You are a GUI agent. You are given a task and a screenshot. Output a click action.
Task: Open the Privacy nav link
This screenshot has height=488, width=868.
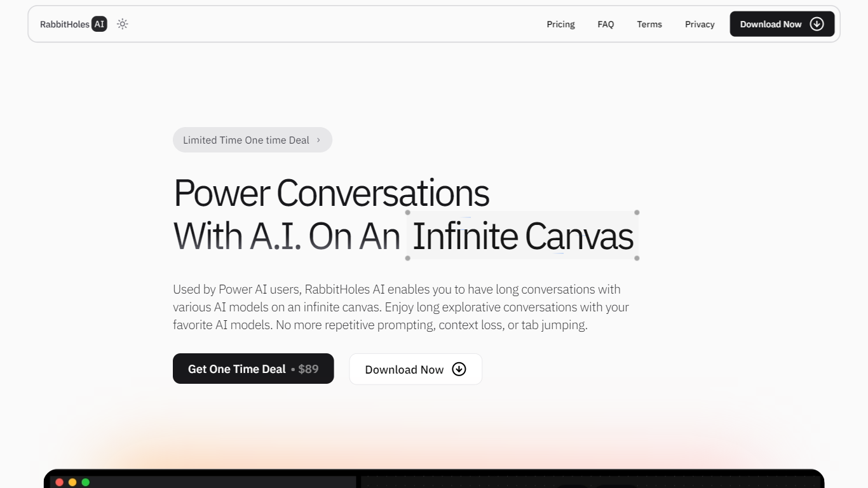(700, 24)
